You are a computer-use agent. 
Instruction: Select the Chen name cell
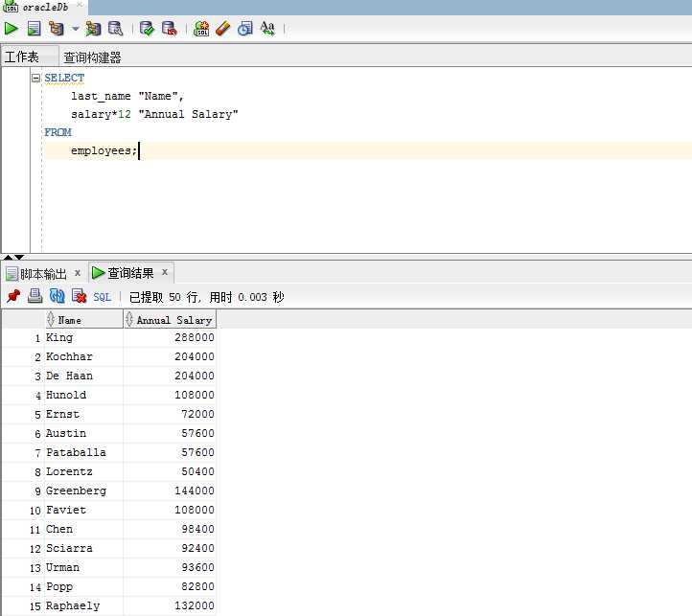[x=83, y=529]
